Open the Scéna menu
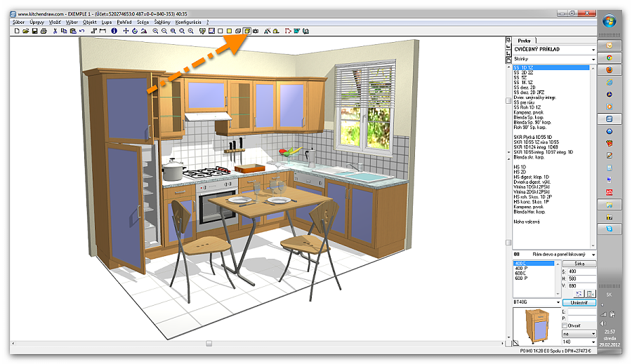Screen dimensions: 632x364 [143, 22]
